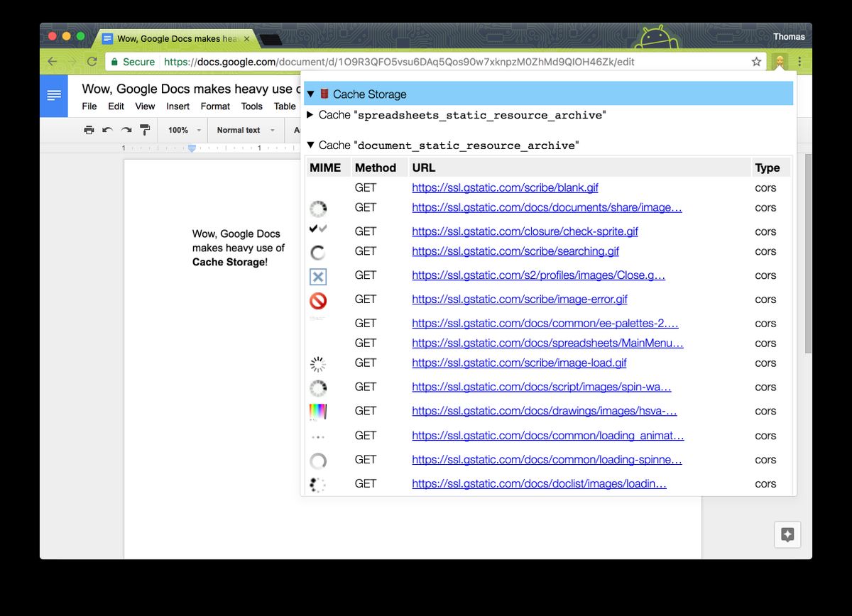Click the Explore button at bottom right

pyautogui.click(x=787, y=535)
